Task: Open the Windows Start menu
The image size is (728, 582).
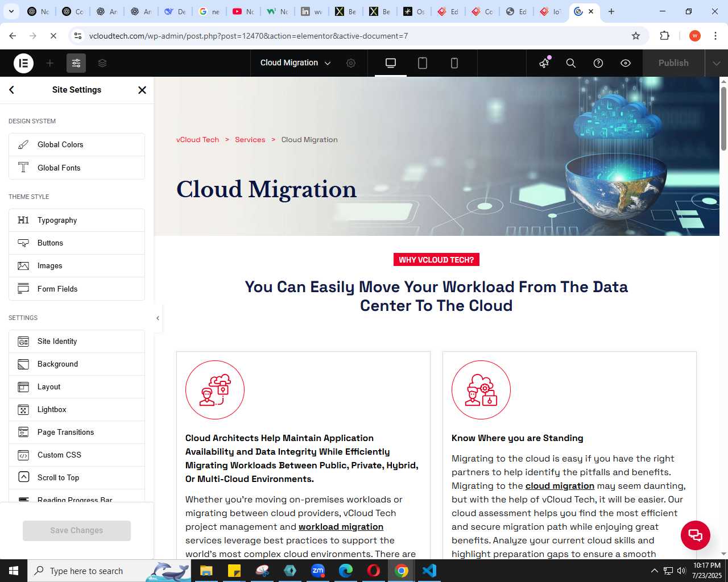Action: pyautogui.click(x=14, y=571)
